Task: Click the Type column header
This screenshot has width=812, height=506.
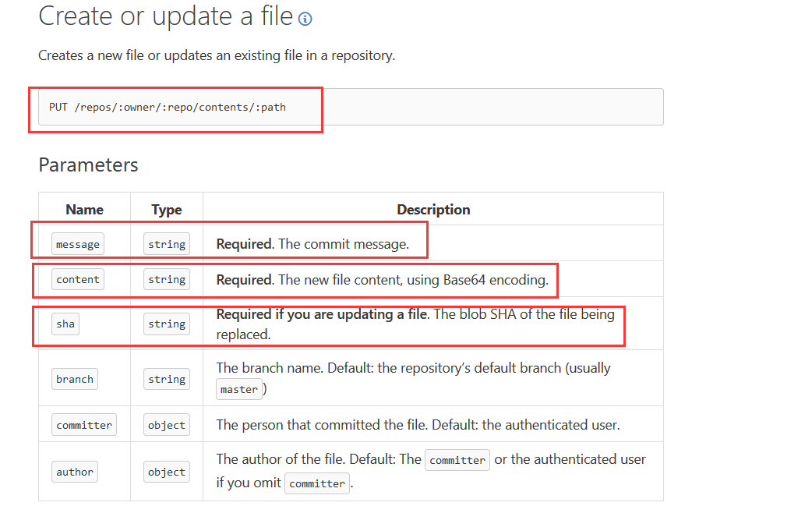Action: point(167,209)
